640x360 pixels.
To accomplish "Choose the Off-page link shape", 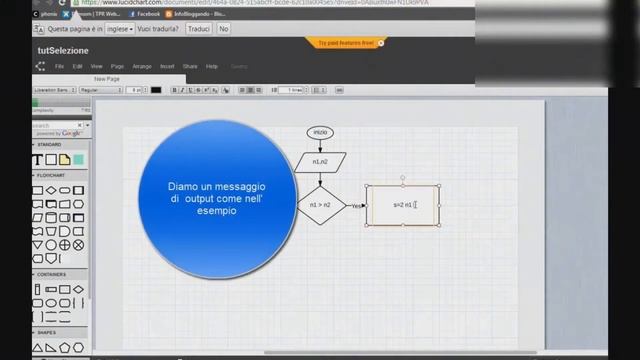I will (x=51, y=258).
